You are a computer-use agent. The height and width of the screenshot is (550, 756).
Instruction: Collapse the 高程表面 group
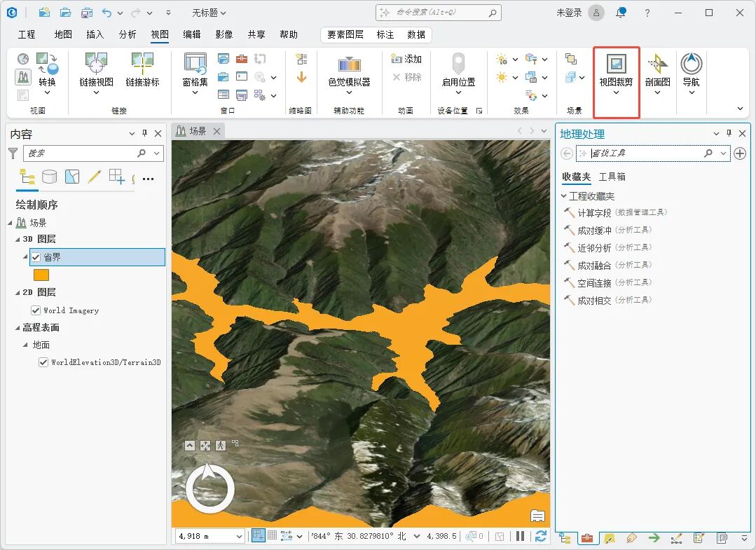coord(18,328)
